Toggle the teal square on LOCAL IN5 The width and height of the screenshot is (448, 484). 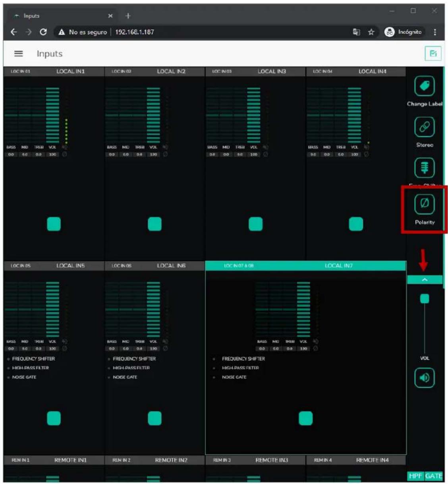54,418
